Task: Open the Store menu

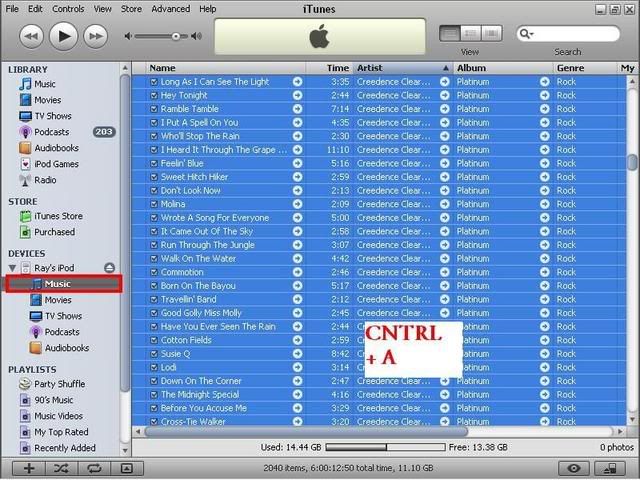Action: 131,9
